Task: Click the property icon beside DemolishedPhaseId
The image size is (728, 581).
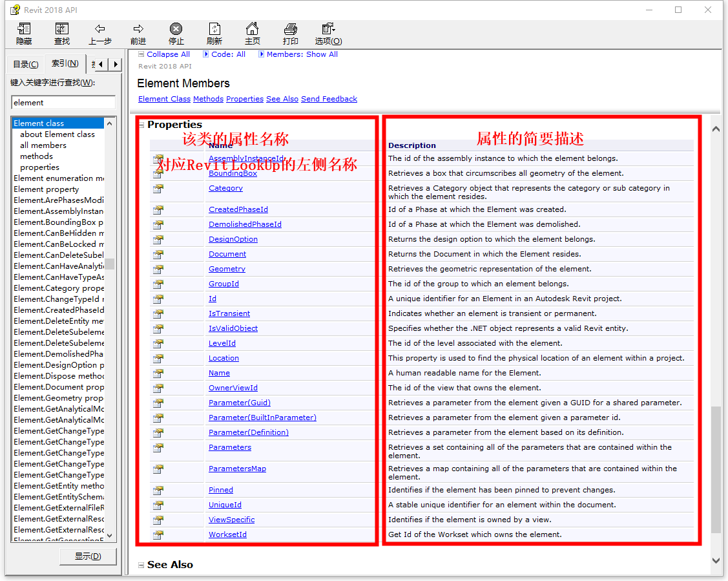Action: coord(158,225)
